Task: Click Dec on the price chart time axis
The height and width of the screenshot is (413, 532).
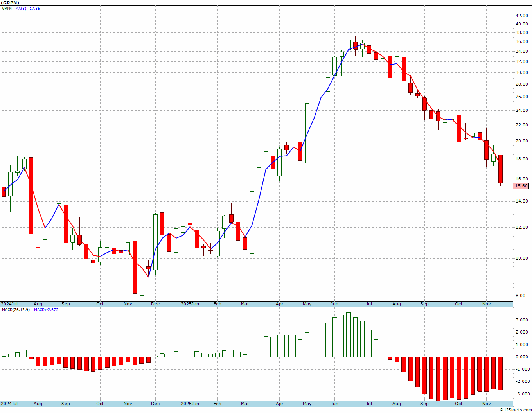Action: (155, 304)
